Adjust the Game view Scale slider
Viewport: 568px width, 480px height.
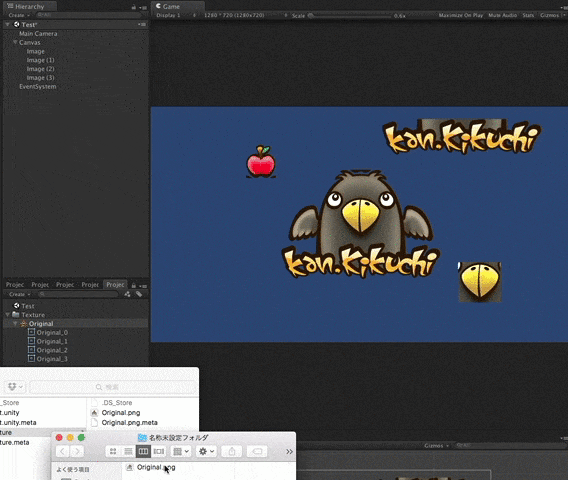349,16
